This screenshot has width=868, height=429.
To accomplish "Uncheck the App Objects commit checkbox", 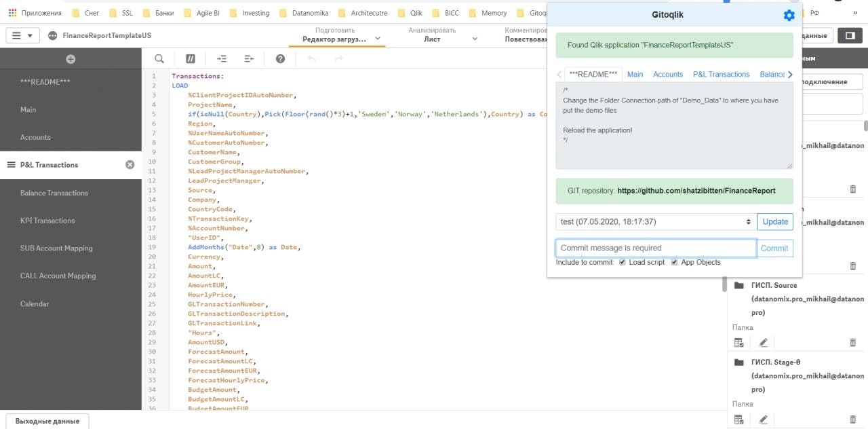I will [x=673, y=262].
